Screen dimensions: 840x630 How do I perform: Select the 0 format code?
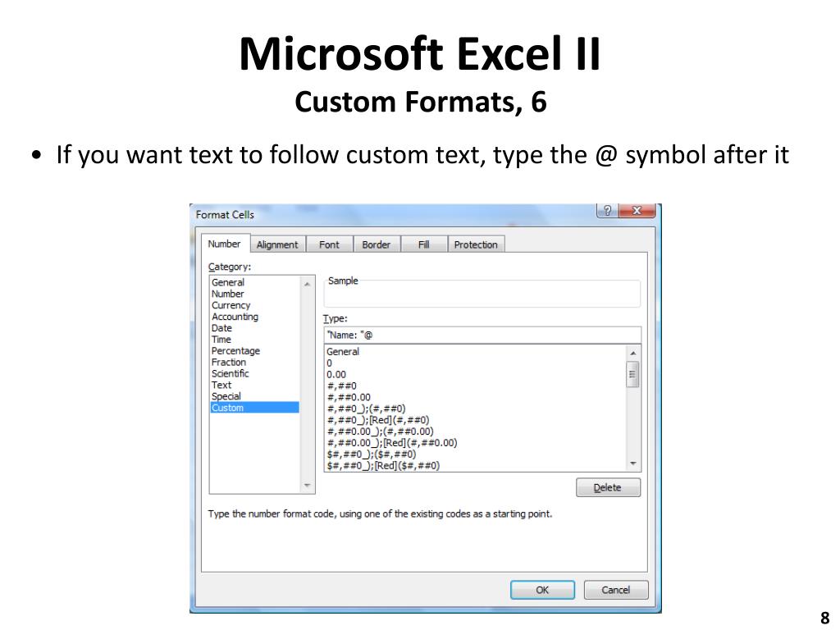[330, 363]
